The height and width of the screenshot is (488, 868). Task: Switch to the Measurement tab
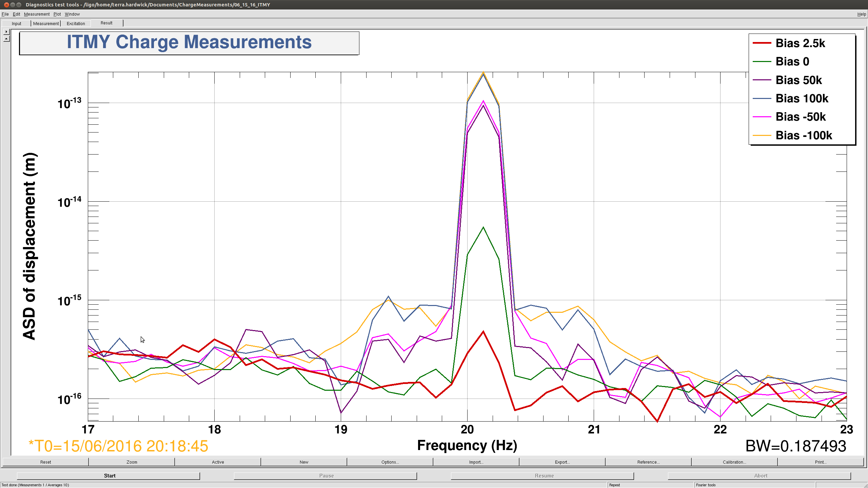(x=46, y=23)
